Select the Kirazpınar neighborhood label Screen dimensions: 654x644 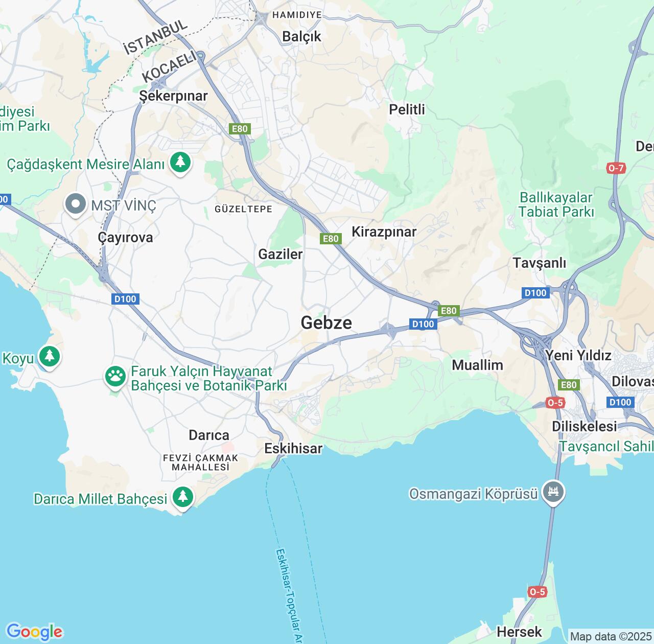(x=384, y=232)
